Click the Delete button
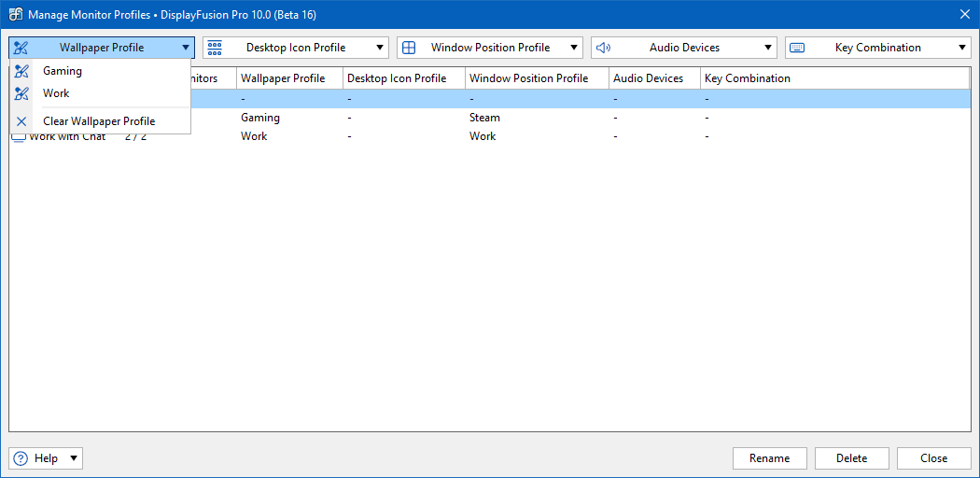Screen dimensions: 980x478 [852, 458]
